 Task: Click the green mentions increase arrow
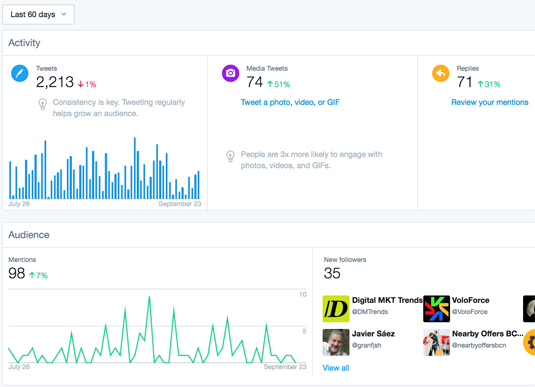[32, 275]
